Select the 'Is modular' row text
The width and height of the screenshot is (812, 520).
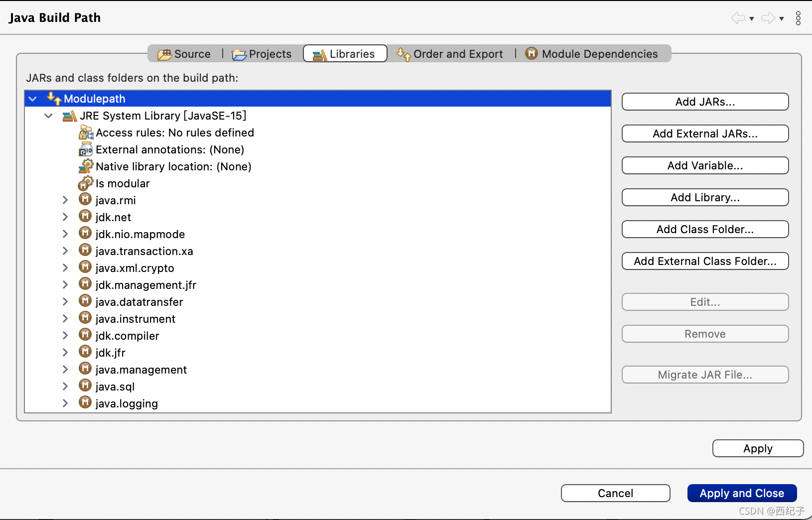click(123, 183)
